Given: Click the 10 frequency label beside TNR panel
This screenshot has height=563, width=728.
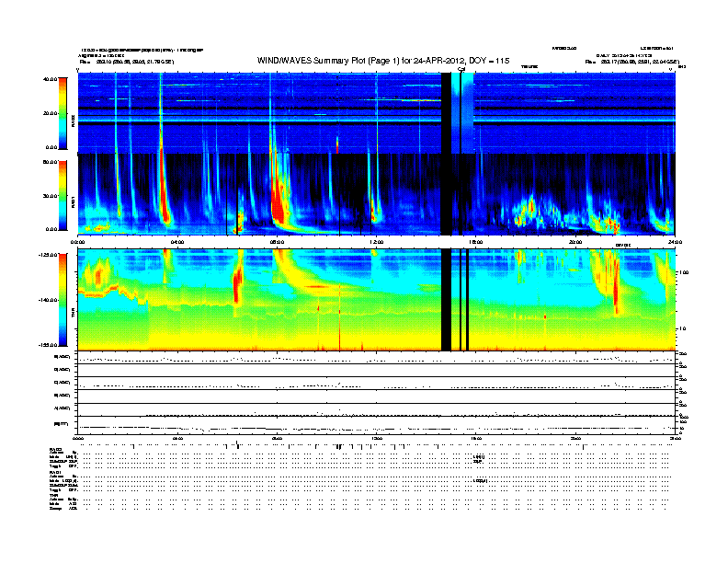Looking at the screenshot, I should click(684, 329).
